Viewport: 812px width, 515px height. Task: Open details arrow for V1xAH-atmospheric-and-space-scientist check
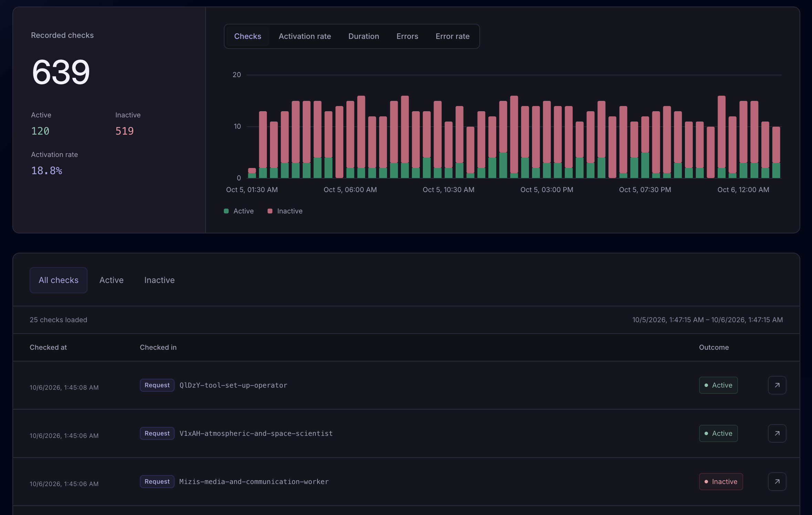click(777, 433)
